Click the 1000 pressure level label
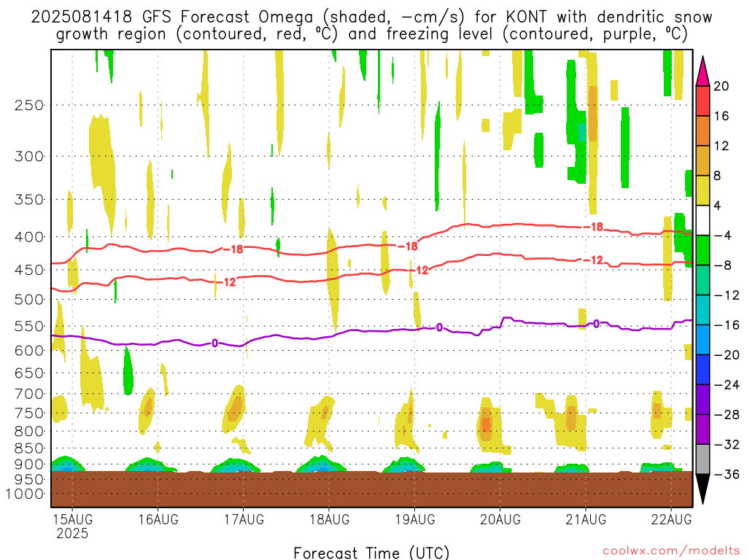 25,494
